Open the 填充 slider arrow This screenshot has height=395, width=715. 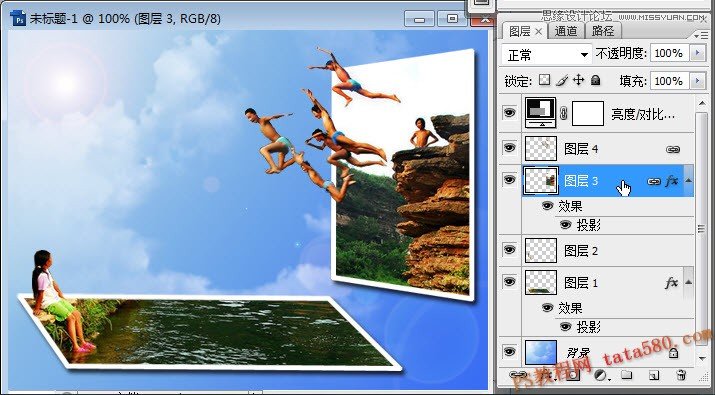pos(697,81)
